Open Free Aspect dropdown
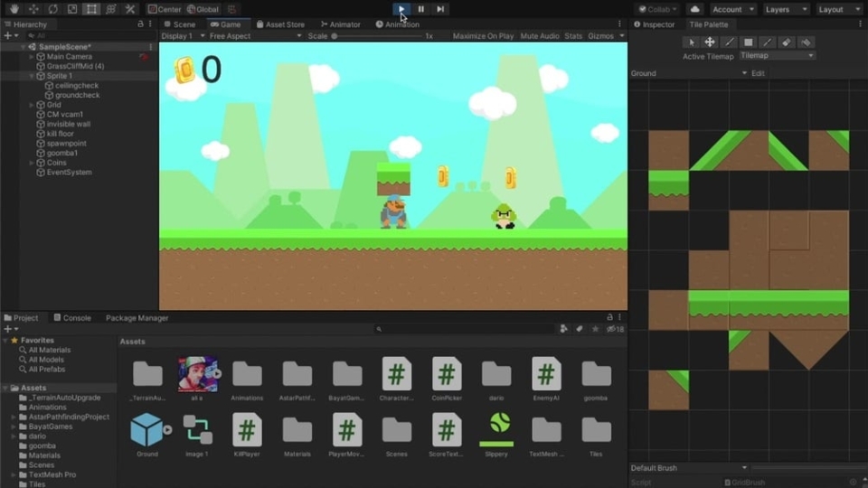 (255, 36)
